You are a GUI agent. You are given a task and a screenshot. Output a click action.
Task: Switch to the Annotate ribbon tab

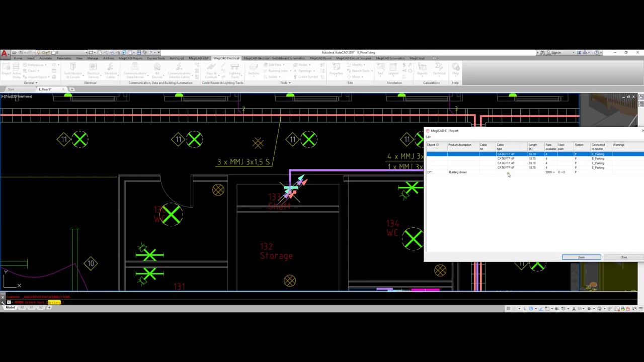click(x=46, y=58)
